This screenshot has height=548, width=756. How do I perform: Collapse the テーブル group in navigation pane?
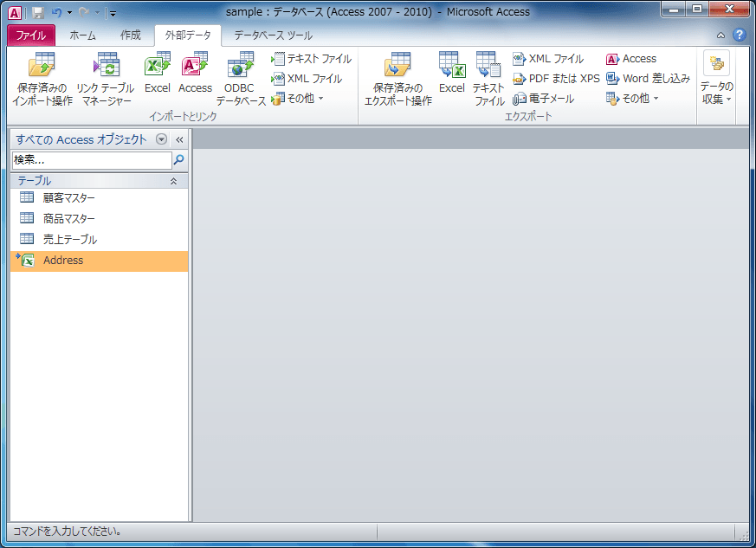(173, 181)
